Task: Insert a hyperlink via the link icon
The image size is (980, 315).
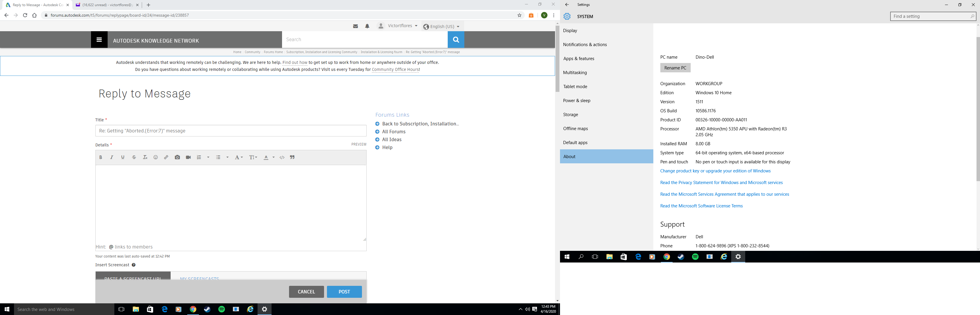Action: point(166,157)
